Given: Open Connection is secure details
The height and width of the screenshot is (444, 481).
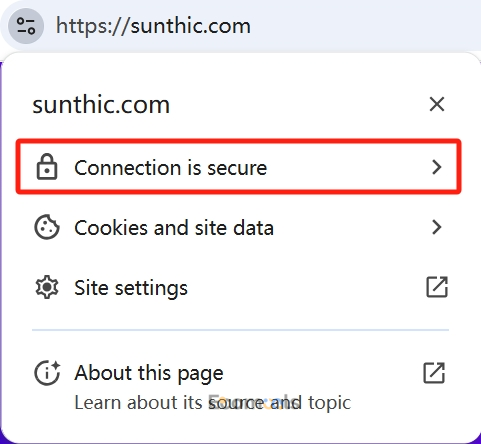Looking at the screenshot, I should pyautogui.click(x=239, y=167).
